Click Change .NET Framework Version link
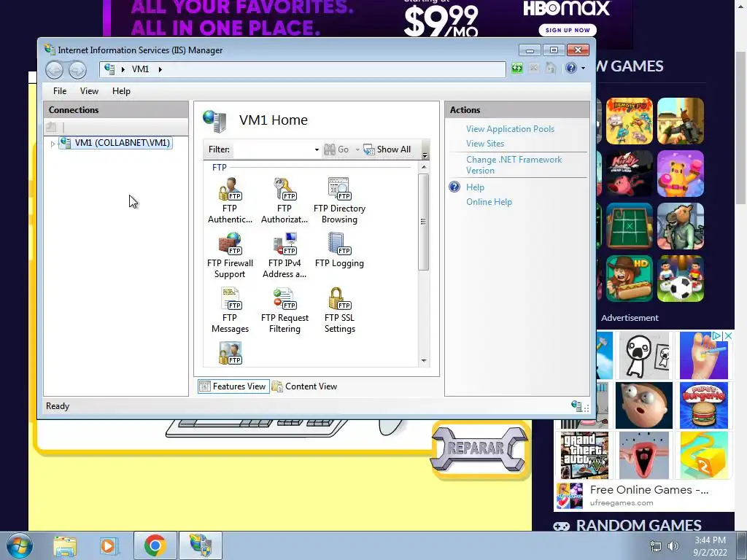Image resolution: width=747 pixels, height=560 pixels. [514, 165]
